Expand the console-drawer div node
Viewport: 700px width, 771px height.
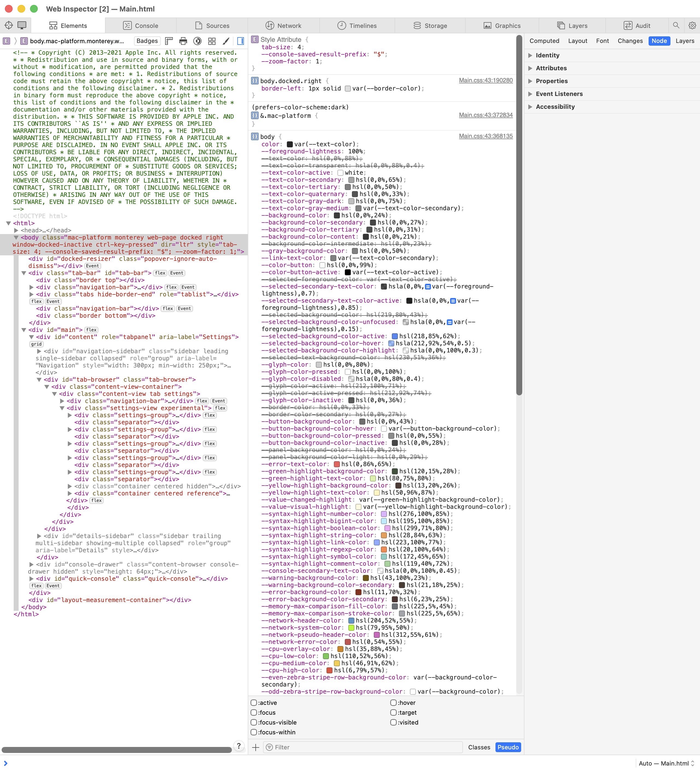pyautogui.click(x=31, y=565)
